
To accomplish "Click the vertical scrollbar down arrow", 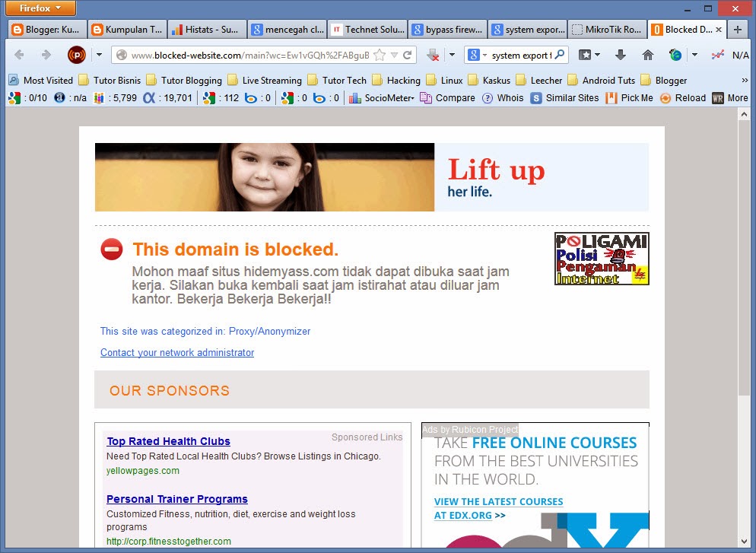I will [744, 542].
